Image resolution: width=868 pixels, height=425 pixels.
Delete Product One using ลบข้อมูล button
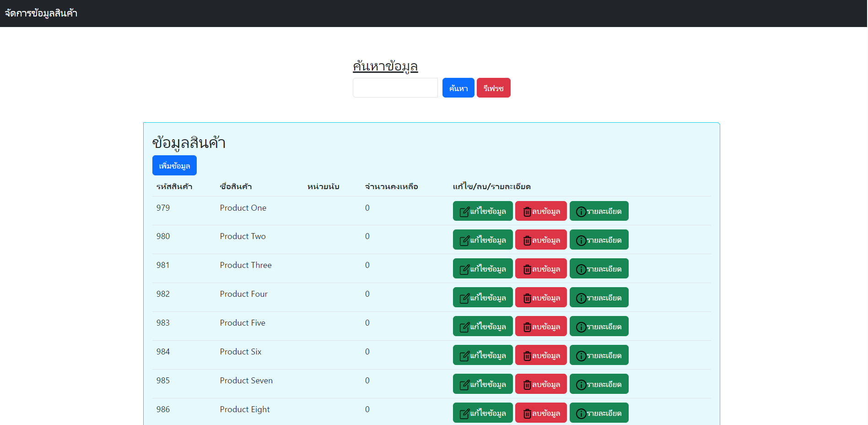click(x=541, y=211)
